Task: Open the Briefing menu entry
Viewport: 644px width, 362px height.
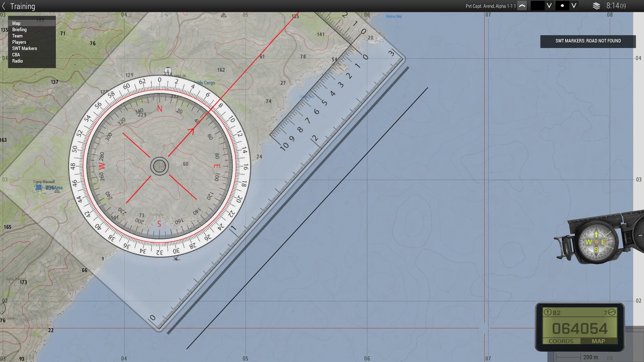Action: coord(32,29)
